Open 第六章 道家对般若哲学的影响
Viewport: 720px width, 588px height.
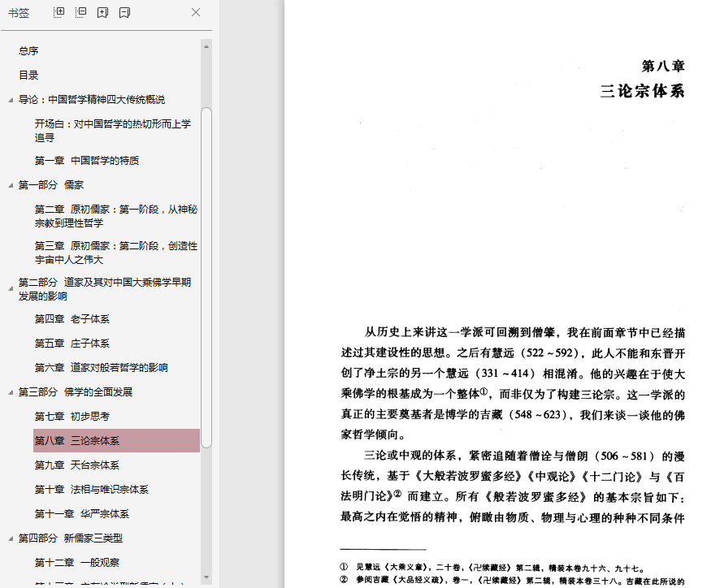101,368
